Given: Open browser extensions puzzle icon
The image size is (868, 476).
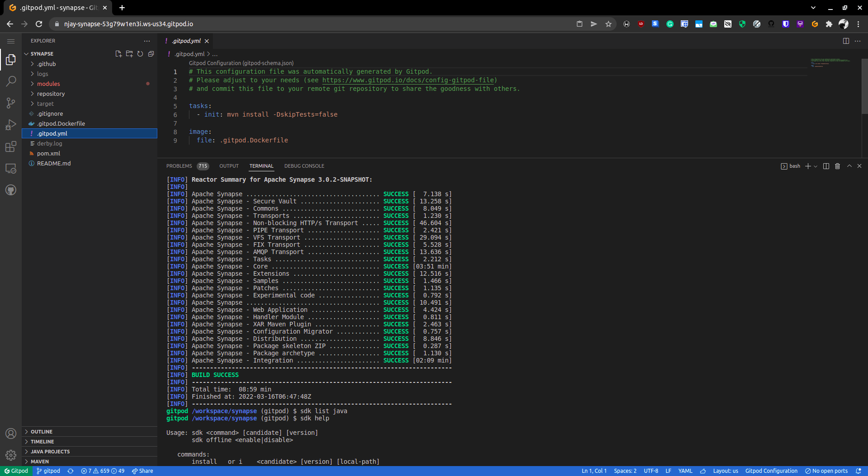Looking at the screenshot, I should coord(829,24).
